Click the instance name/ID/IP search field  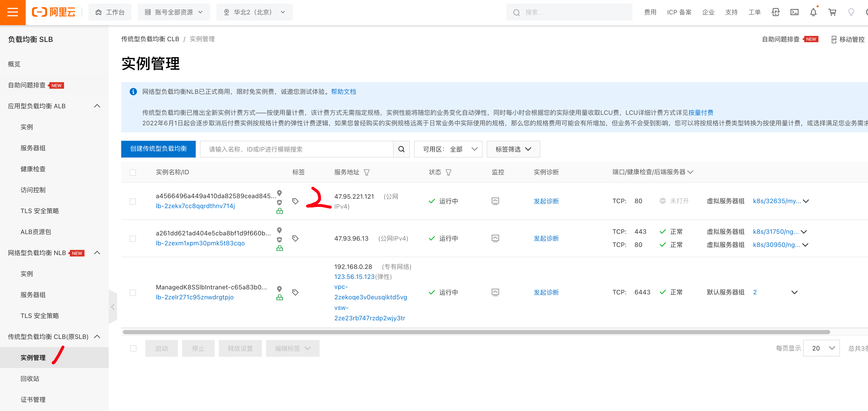[297, 149]
